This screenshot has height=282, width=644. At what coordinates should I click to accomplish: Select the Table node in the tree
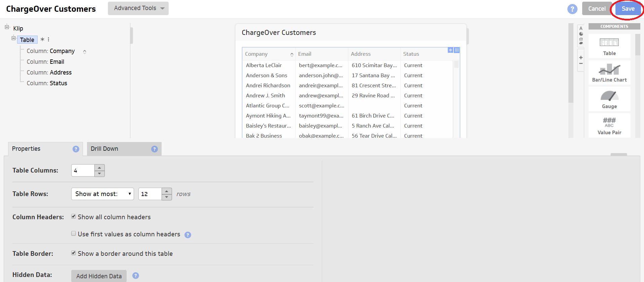[x=27, y=40]
